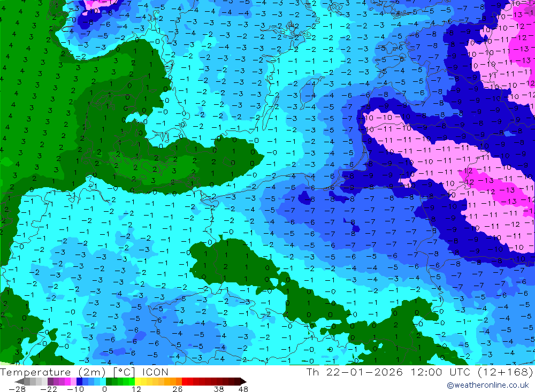
Task: Click the -10 legend label
Action: [x=75, y=389]
